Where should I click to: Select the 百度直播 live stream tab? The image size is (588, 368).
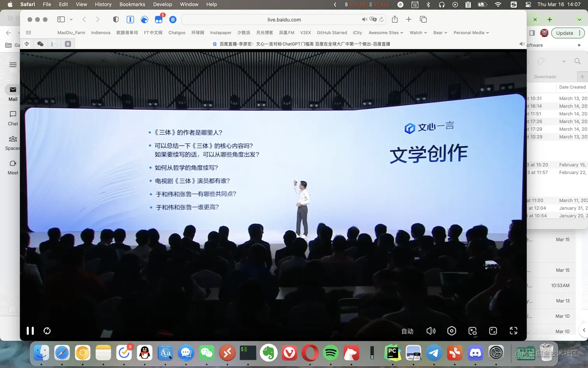point(301,44)
